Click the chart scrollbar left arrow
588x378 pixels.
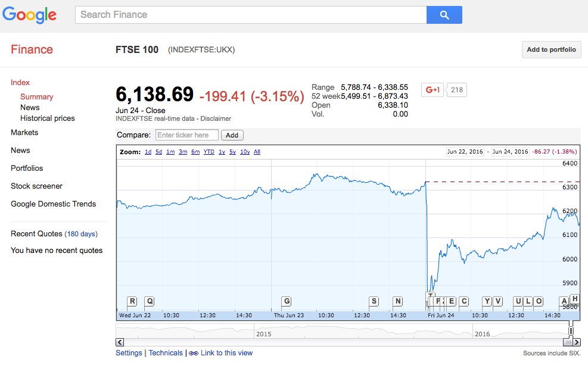click(x=120, y=342)
